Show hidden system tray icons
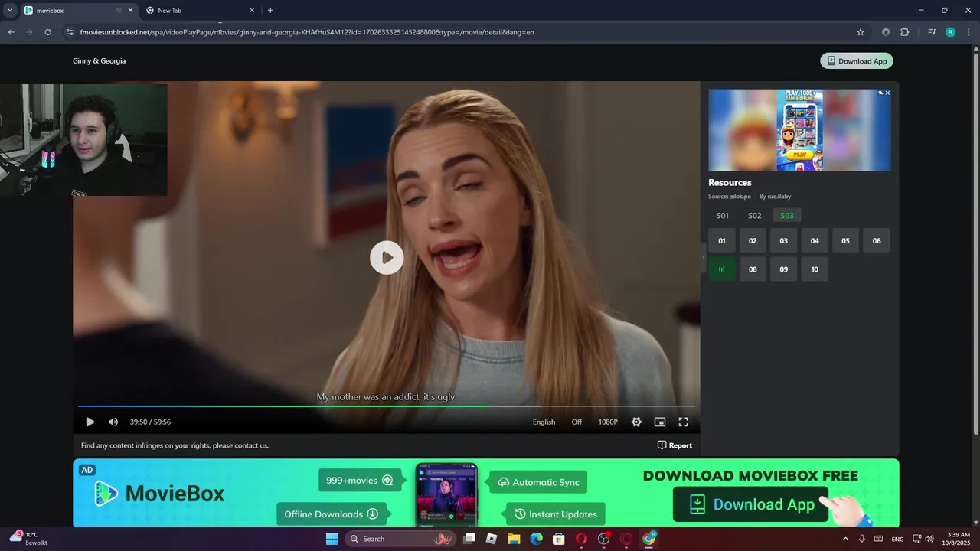This screenshot has width=980, height=551. pyautogui.click(x=845, y=539)
